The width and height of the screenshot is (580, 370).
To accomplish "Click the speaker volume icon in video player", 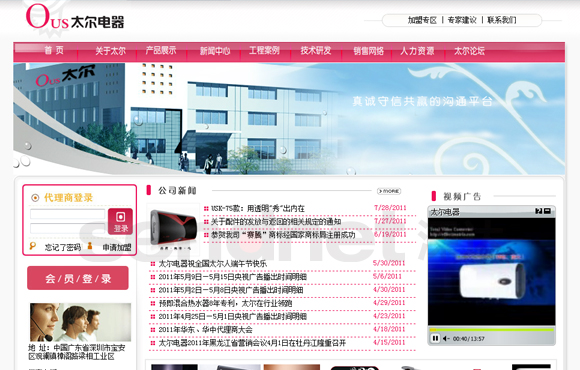I will pyautogui.click(x=446, y=339).
